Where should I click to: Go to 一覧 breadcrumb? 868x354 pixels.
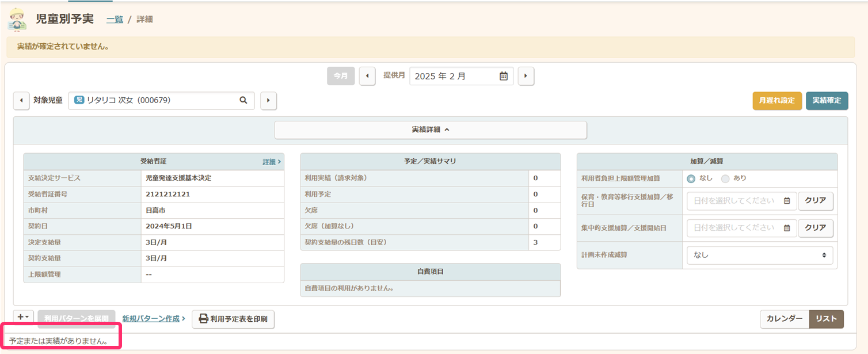pyautogui.click(x=115, y=20)
